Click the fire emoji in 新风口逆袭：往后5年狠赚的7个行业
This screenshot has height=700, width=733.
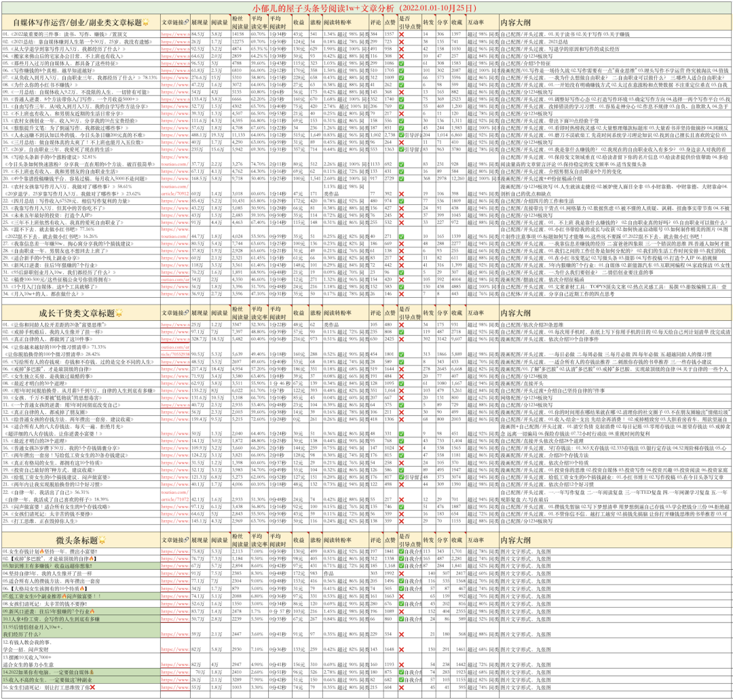(x=92, y=611)
